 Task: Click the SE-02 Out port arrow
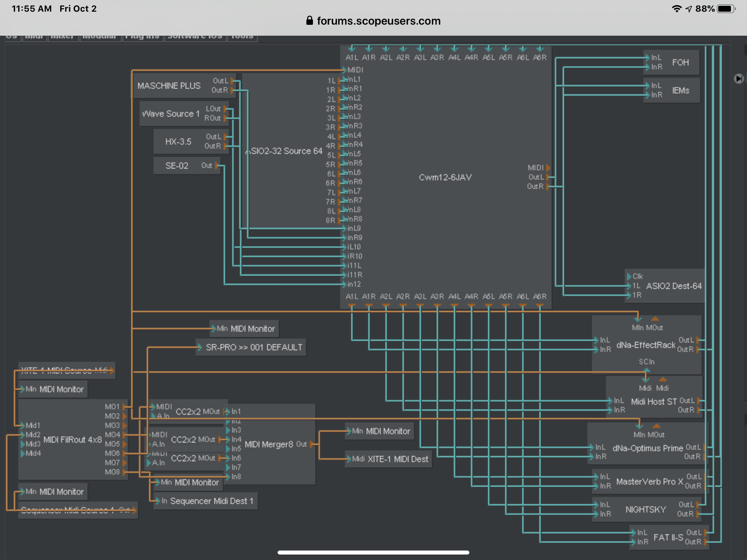click(x=217, y=166)
